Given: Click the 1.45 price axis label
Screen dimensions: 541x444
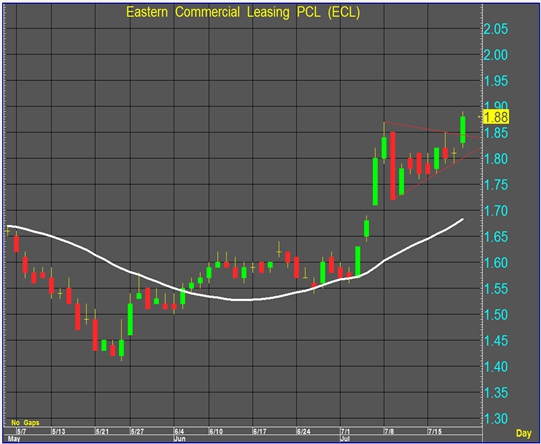Looking at the screenshot, I should point(496,341).
